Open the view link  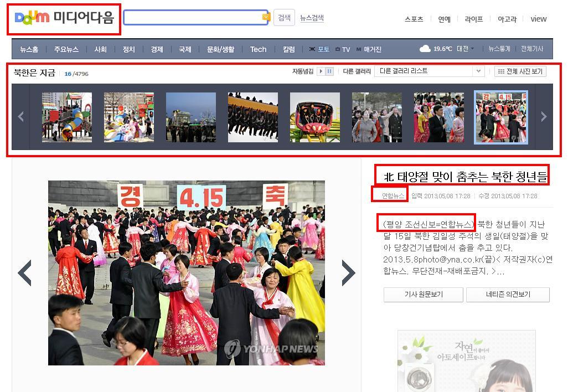click(538, 19)
